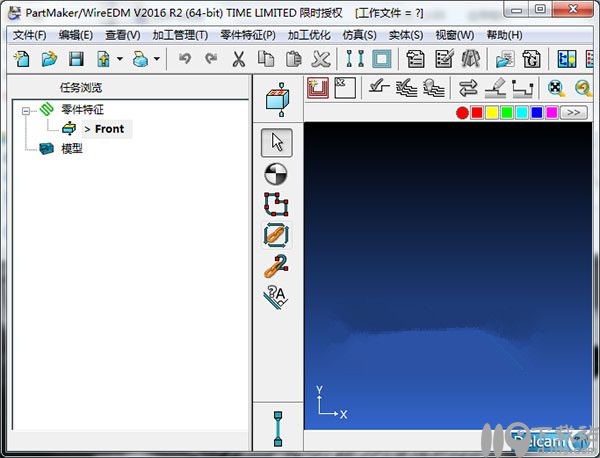Open the 查看(V) menu
Screen dimensions: 600x458
[x=123, y=35]
